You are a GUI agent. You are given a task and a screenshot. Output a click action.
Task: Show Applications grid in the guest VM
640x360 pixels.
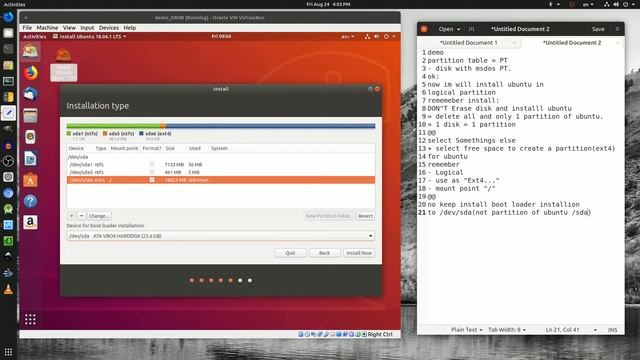30,319
